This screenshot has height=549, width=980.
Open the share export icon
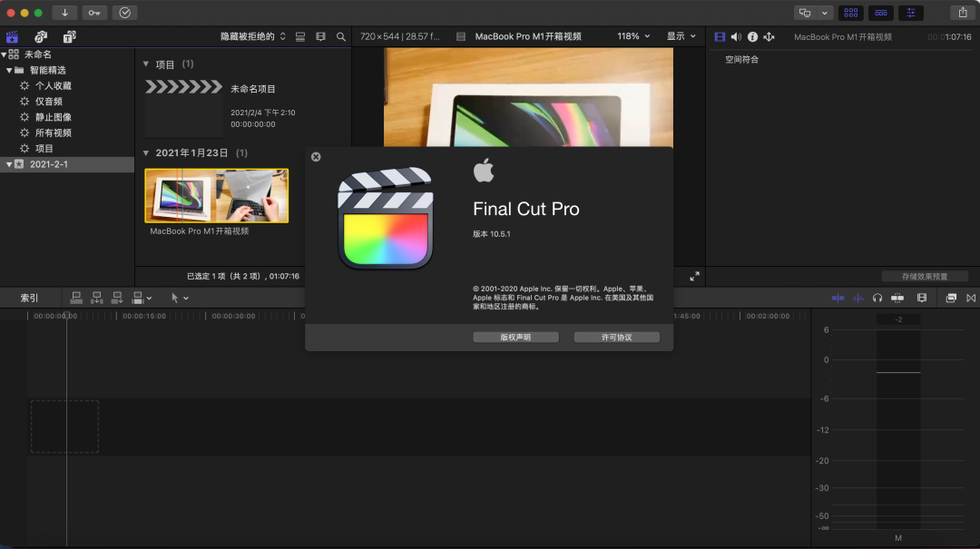tap(963, 13)
